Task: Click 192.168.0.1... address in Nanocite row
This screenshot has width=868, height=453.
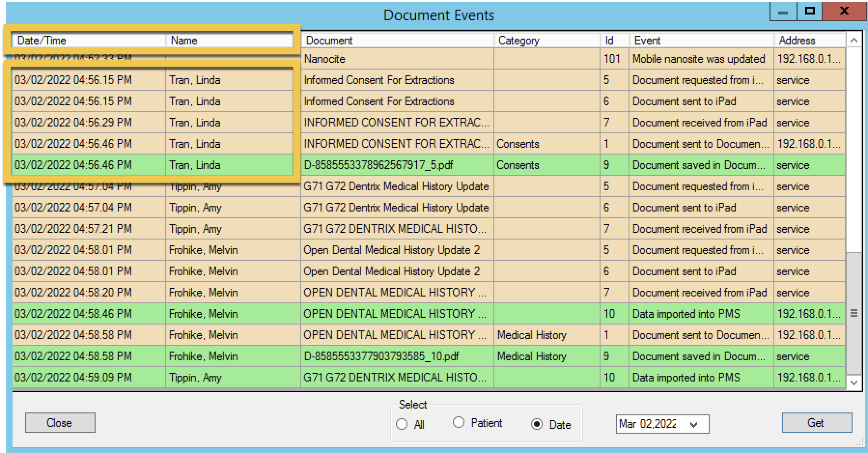Action: [810, 59]
